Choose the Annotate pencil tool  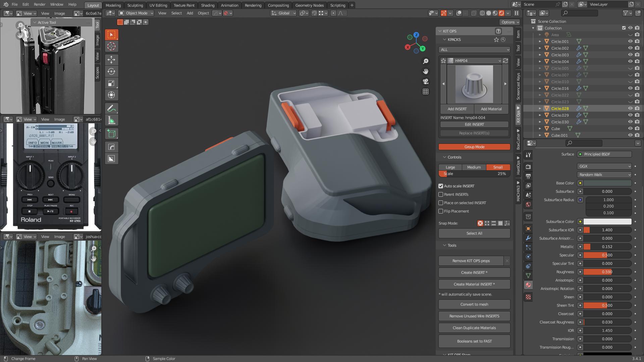pos(111,109)
